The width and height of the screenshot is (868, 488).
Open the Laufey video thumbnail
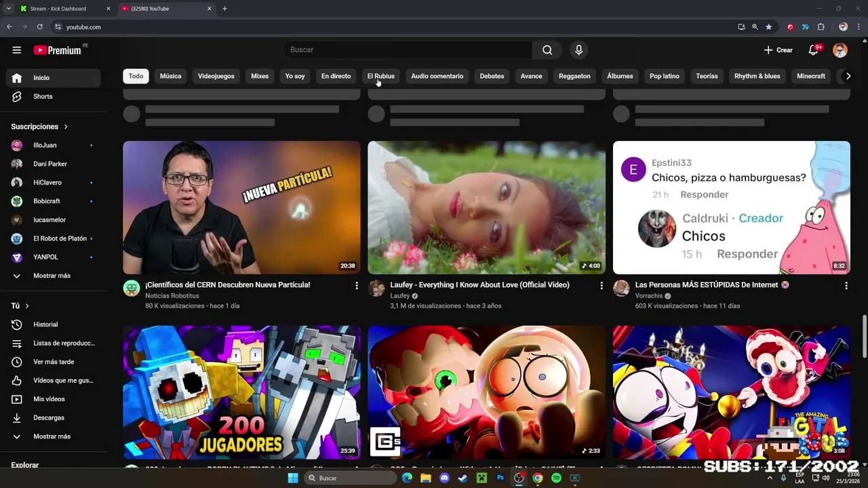pos(486,207)
